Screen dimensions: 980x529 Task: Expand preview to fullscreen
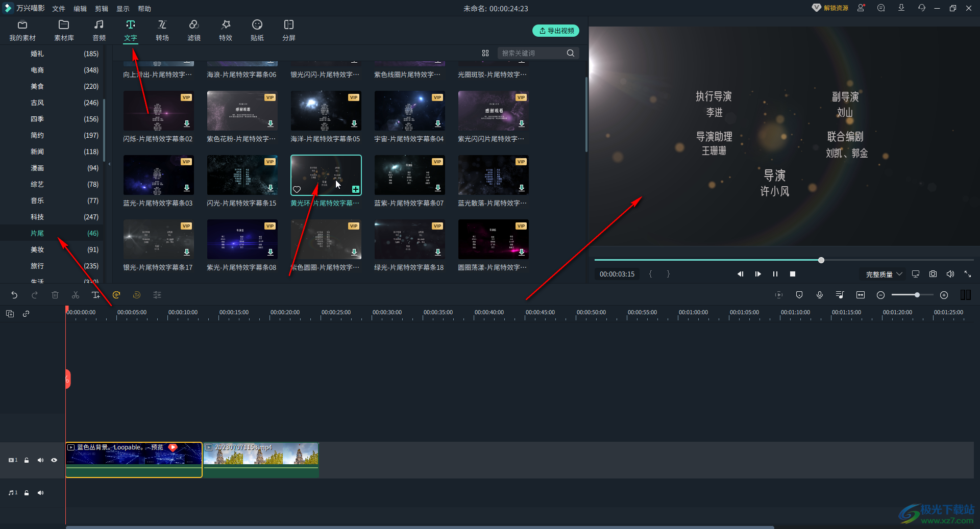968,274
